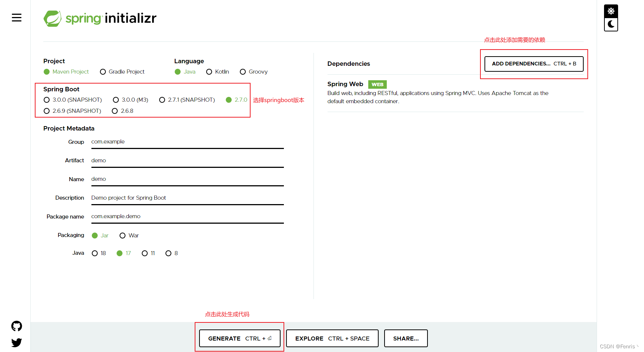Select Gradle Project radio option
The image size is (644, 352).
tap(122, 72)
